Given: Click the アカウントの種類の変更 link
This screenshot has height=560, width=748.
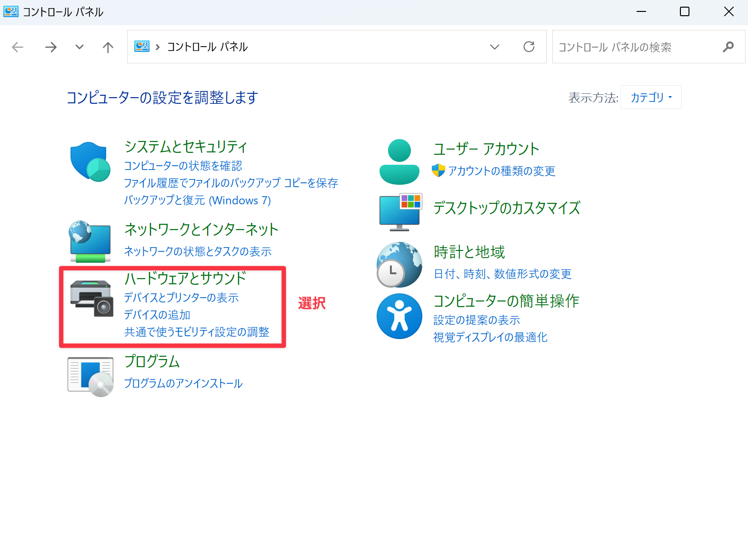Looking at the screenshot, I should tap(501, 171).
